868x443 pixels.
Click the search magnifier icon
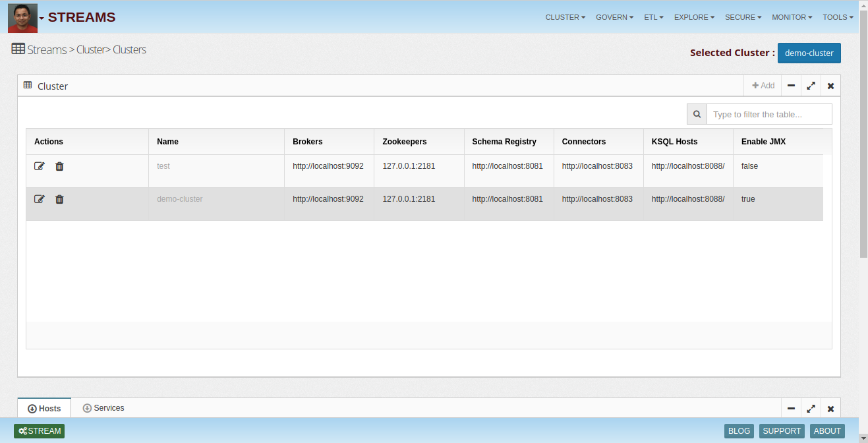click(697, 114)
